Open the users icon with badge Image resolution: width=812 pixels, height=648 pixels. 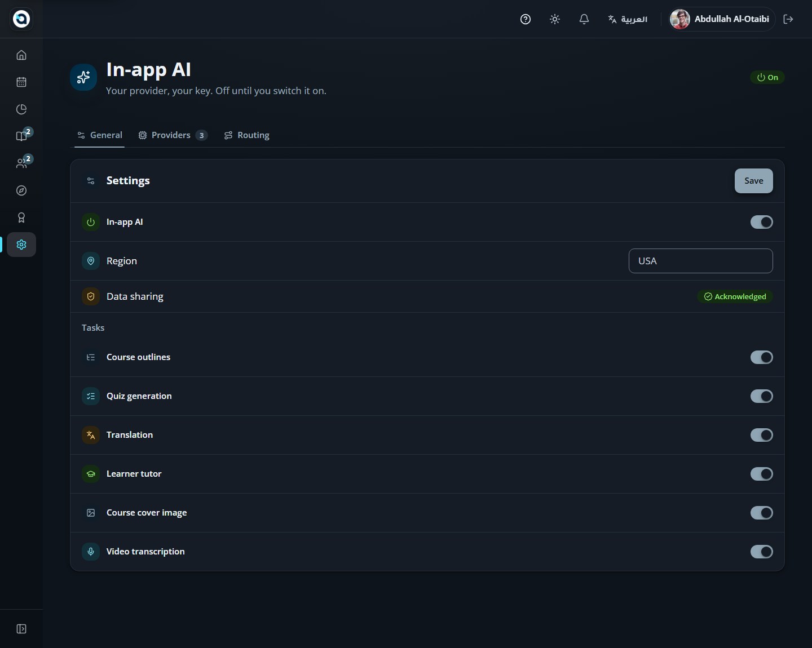(x=21, y=163)
